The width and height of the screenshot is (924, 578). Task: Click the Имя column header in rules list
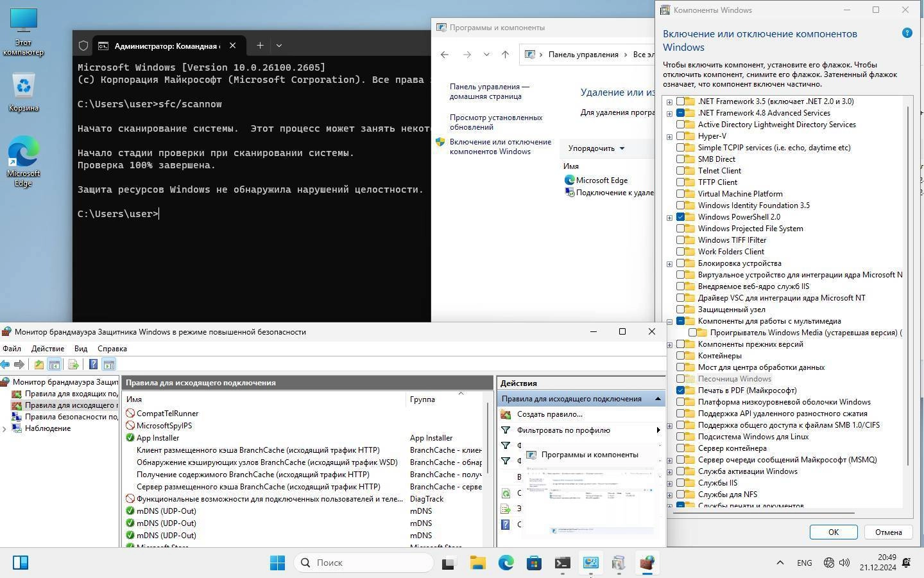point(264,399)
